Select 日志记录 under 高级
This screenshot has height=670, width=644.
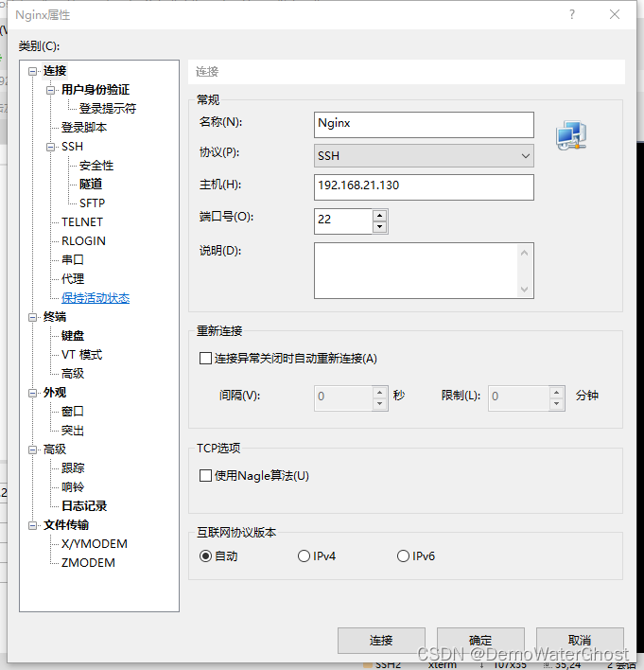click(84, 506)
